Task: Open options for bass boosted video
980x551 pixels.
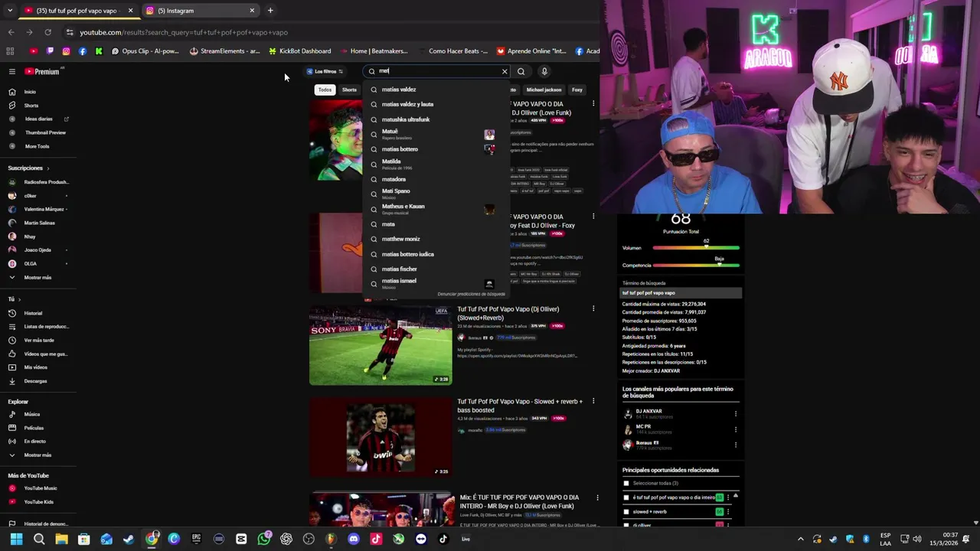Action: [x=593, y=401]
